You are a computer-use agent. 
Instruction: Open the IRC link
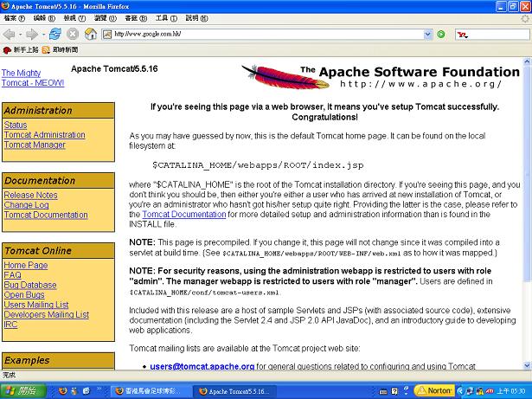10,325
